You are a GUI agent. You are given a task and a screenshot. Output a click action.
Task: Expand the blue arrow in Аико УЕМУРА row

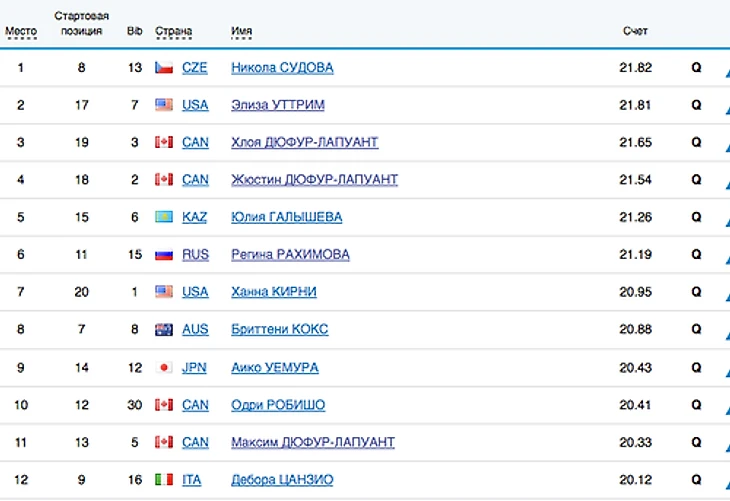point(724,369)
